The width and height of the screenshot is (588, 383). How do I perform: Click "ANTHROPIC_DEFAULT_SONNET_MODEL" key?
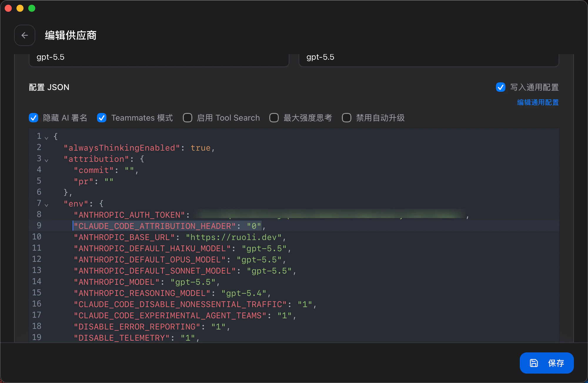(x=155, y=271)
